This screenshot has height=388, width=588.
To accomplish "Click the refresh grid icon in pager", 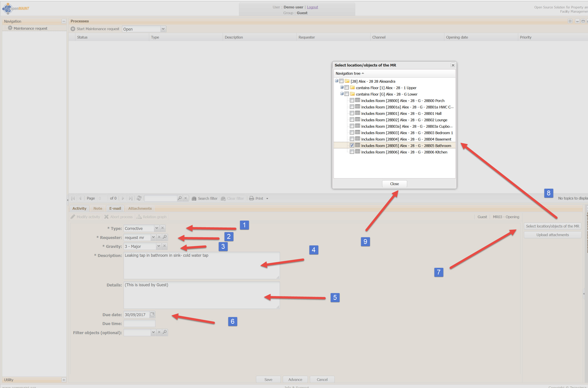I will tap(139, 198).
